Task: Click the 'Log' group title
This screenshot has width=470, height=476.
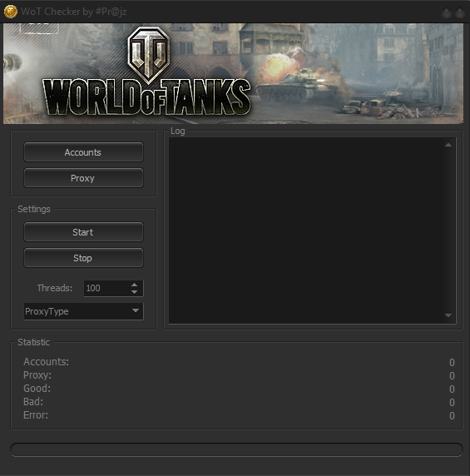Action: tap(178, 131)
